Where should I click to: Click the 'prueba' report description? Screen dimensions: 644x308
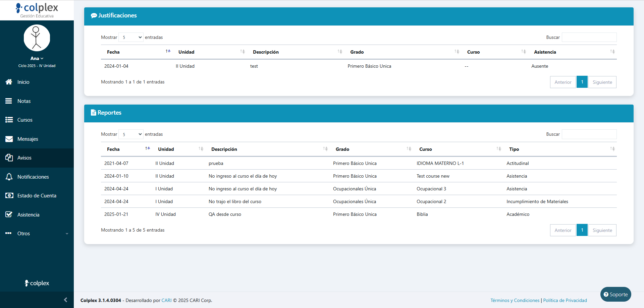(x=216, y=163)
